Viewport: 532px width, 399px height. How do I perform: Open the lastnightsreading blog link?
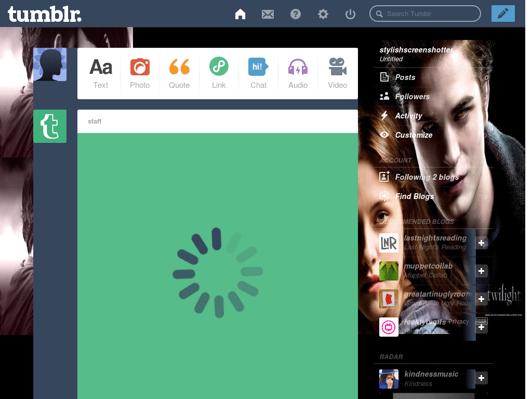click(x=435, y=238)
